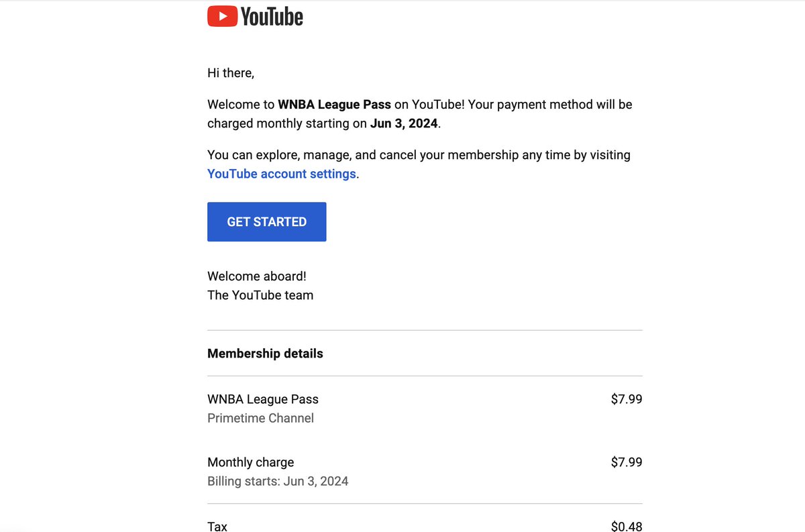Open the YouTube account settings link
This screenshot has height=532, width=805.
(282, 174)
